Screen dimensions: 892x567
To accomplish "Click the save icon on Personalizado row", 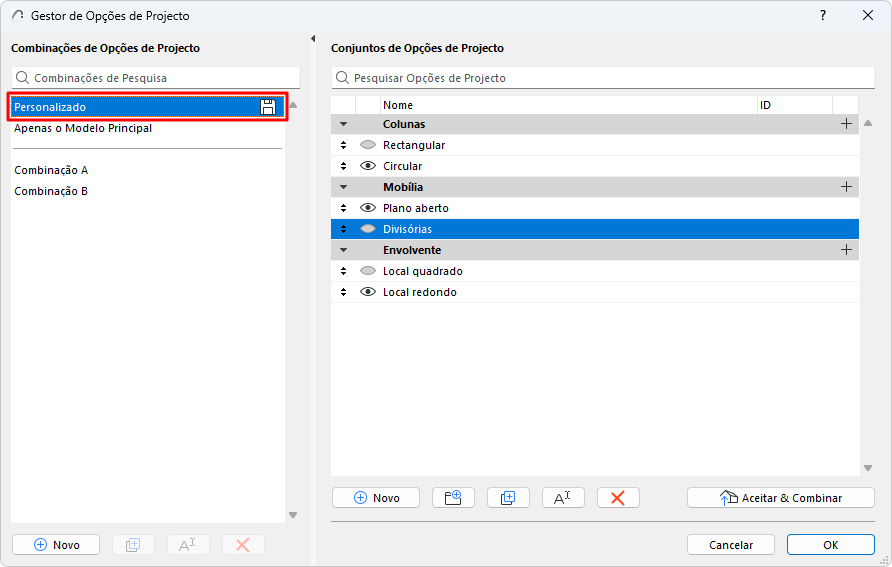I will [268, 107].
